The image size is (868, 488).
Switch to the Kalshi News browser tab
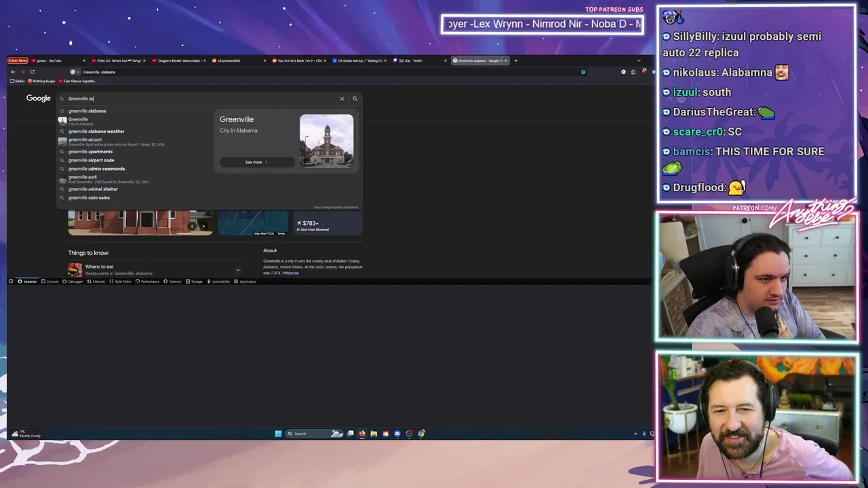click(x=18, y=61)
